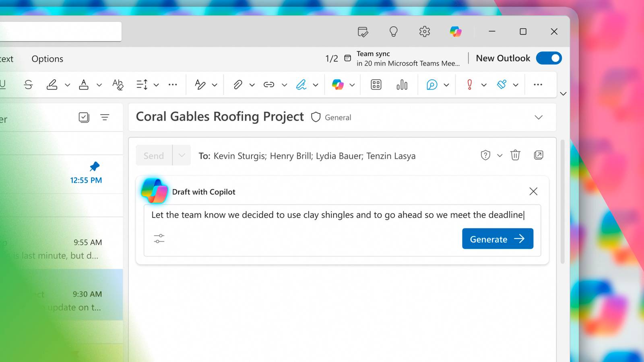Open the ribbon more options ellipsis at far right
644x362 pixels.
click(538, 84)
